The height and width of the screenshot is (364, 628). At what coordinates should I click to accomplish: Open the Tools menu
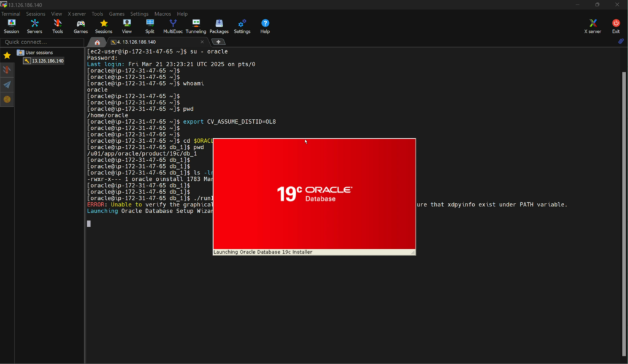[98, 14]
